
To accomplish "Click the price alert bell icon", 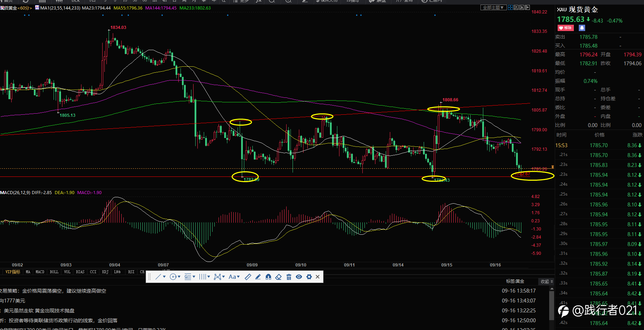I will point(582,28).
